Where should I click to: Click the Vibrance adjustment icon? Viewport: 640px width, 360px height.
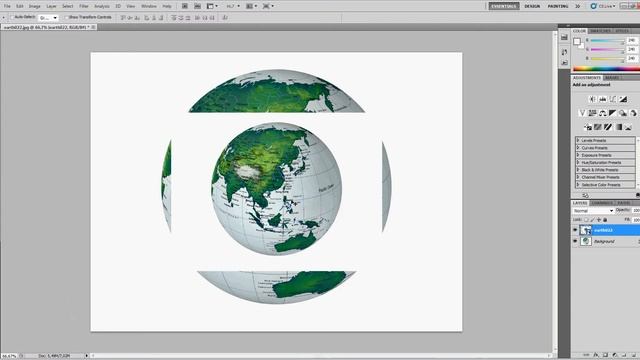pyautogui.click(x=582, y=113)
